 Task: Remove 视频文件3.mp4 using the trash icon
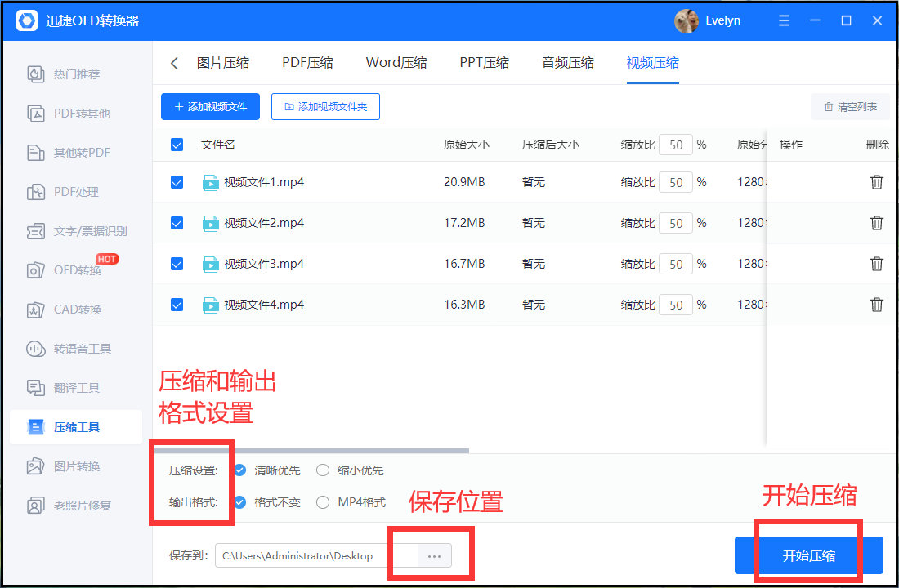point(877,264)
